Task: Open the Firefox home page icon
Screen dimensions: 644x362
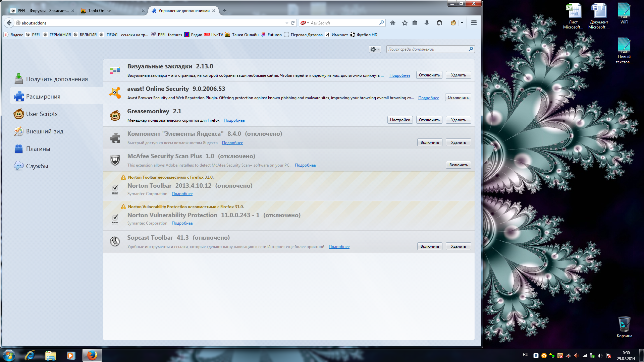Action: coord(393,23)
